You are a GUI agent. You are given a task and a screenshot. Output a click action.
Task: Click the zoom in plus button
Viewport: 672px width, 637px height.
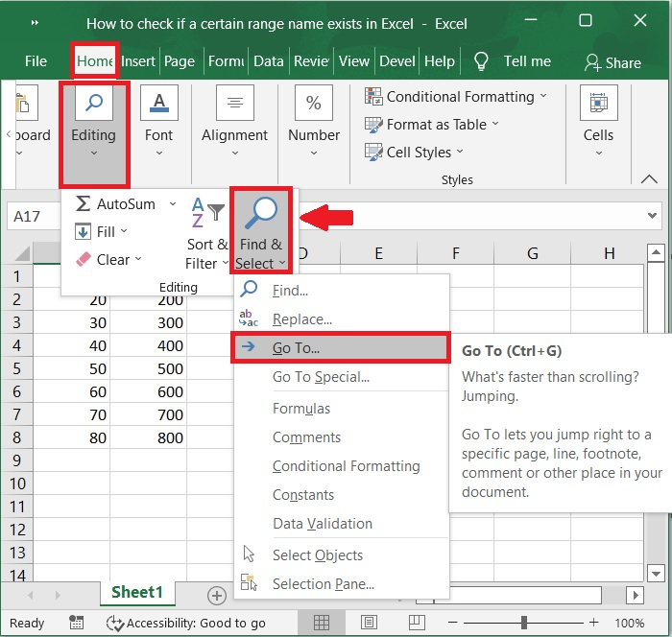(593, 623)
